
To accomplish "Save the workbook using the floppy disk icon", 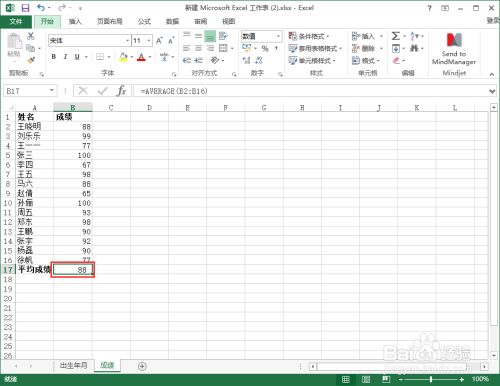I will tap(25, 8).
